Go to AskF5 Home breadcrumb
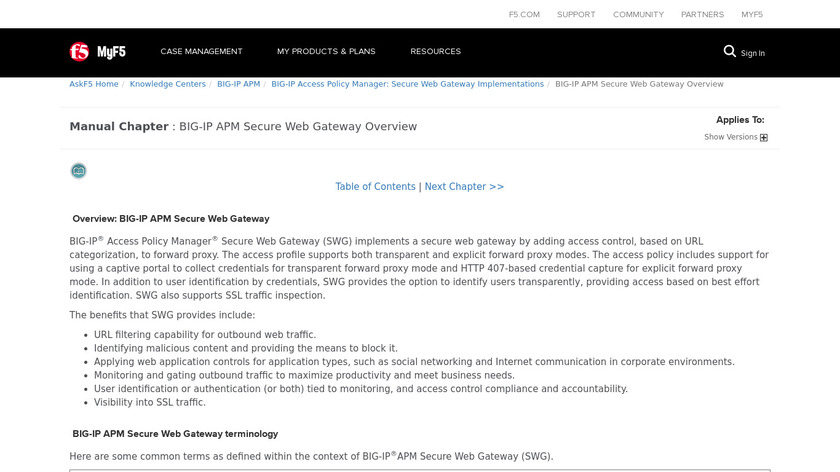 point(94,84)
